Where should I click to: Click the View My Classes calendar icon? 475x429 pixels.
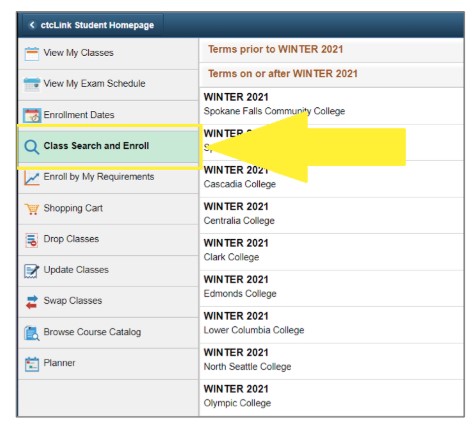[32, 54]
